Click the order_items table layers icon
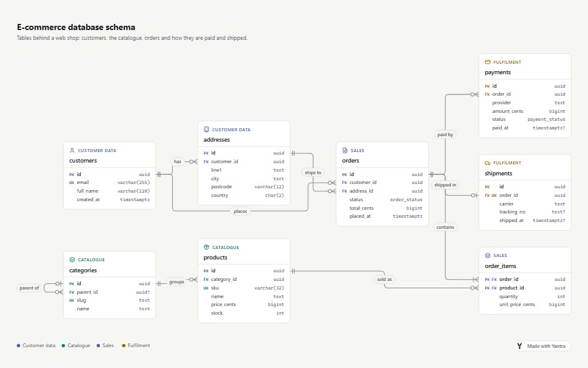 pos(488,255)
